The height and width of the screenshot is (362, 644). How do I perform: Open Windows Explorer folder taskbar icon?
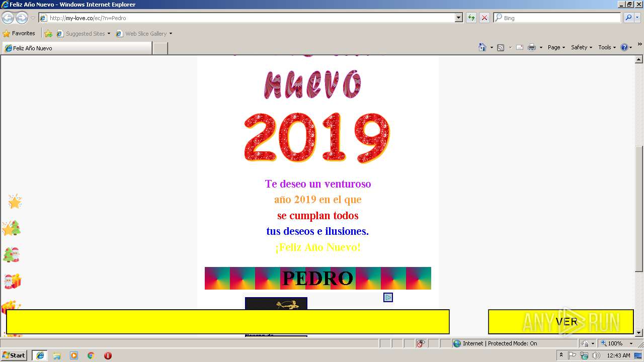coord(57,355)
